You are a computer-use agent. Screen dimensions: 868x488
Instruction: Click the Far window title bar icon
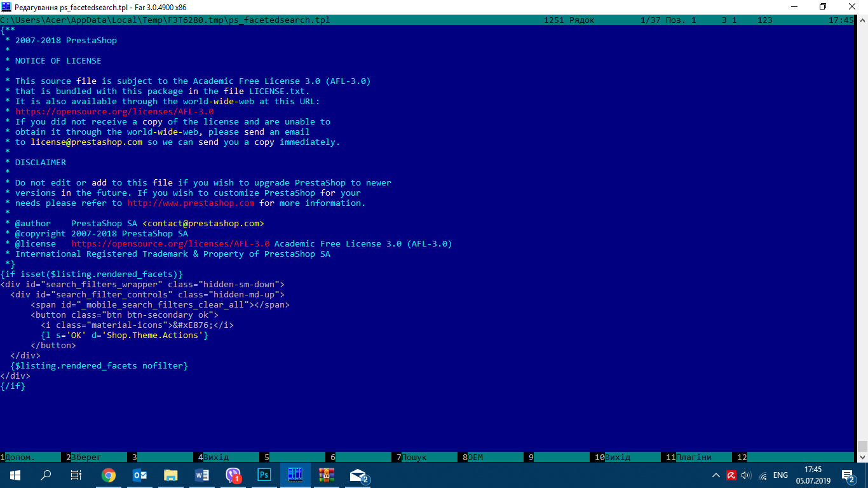click(x=6, y=6)
